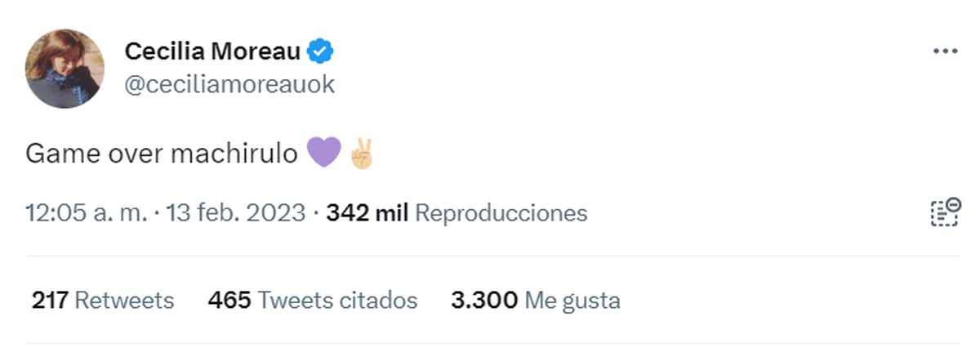Click the number 217 before Retweets
Screen dimensions: 980x348
(50, 301)
